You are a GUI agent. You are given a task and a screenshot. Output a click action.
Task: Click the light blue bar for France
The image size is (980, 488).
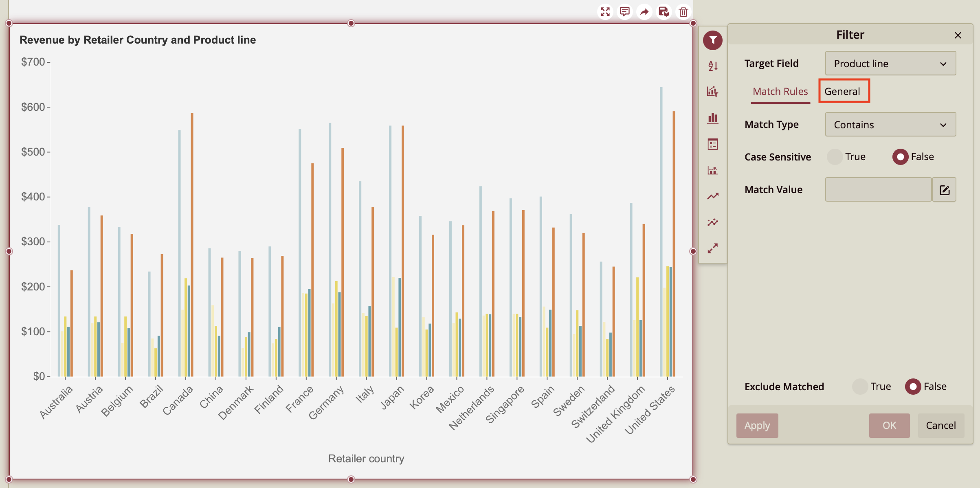[x=300, y=253]
